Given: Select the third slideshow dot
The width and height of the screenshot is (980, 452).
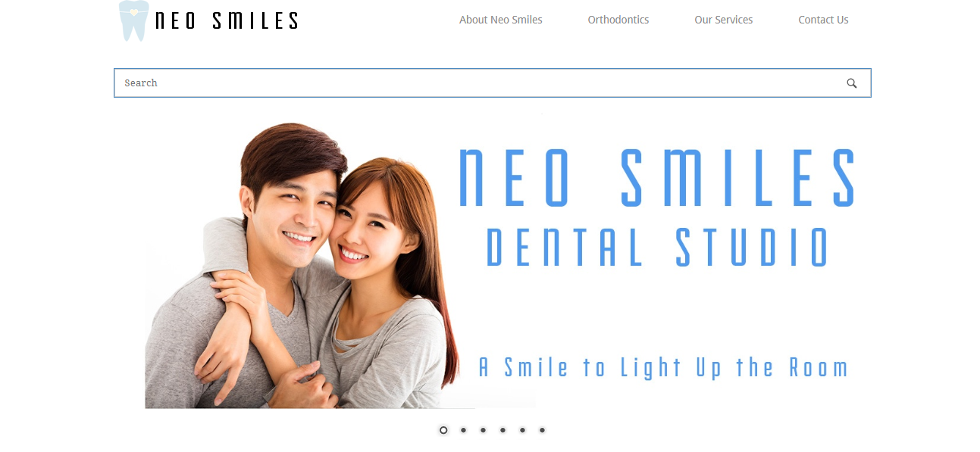Looking at the screenshot, I should coord(483,430).
